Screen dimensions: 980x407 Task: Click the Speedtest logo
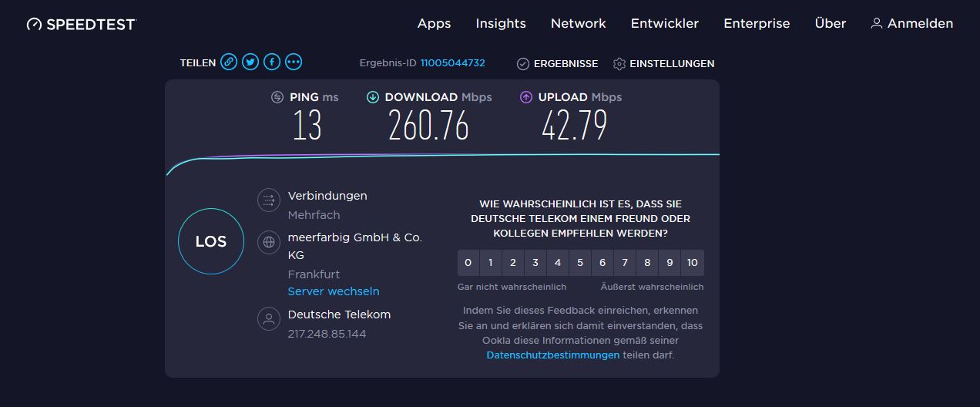point(82,24)
